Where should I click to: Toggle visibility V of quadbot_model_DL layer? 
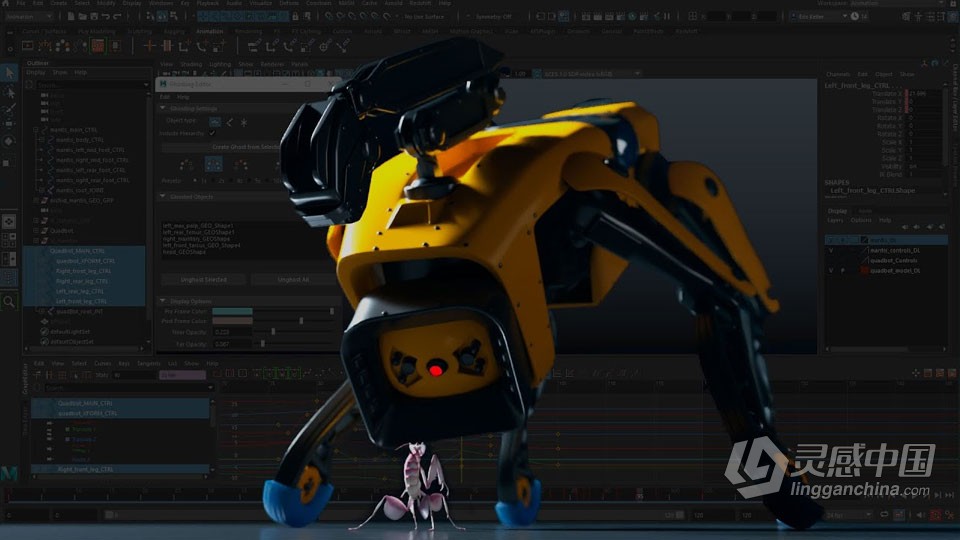(831, 270)
